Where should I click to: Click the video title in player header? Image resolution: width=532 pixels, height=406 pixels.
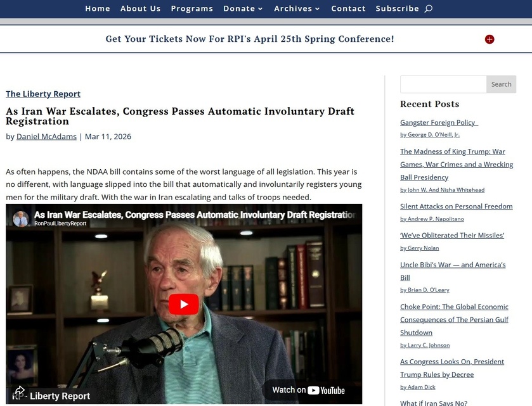point(194,215)
